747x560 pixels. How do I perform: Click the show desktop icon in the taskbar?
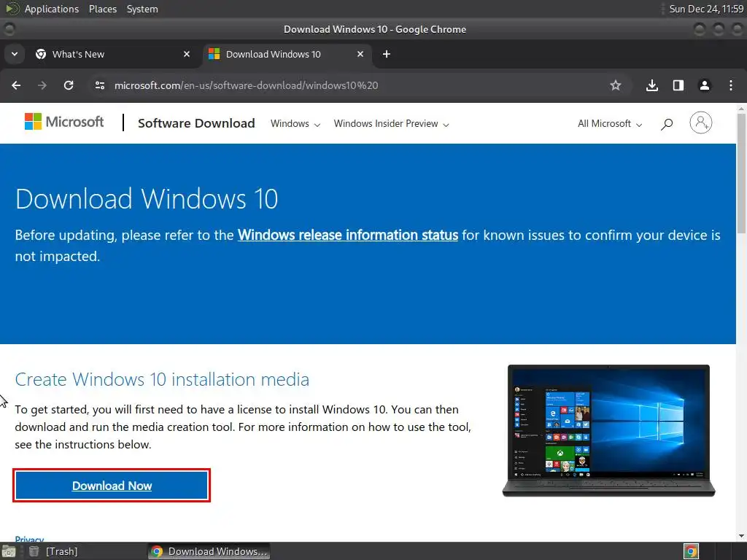pos(9,551)
